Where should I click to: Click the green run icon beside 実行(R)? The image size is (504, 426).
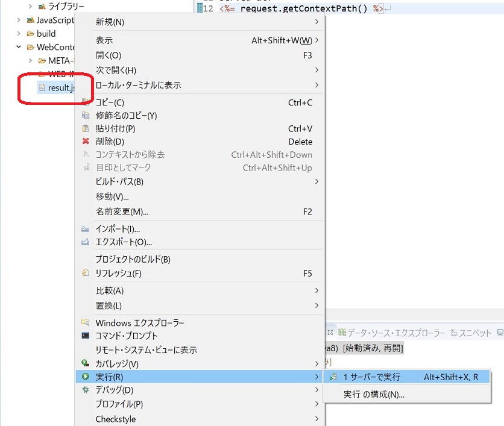[85, 376]
